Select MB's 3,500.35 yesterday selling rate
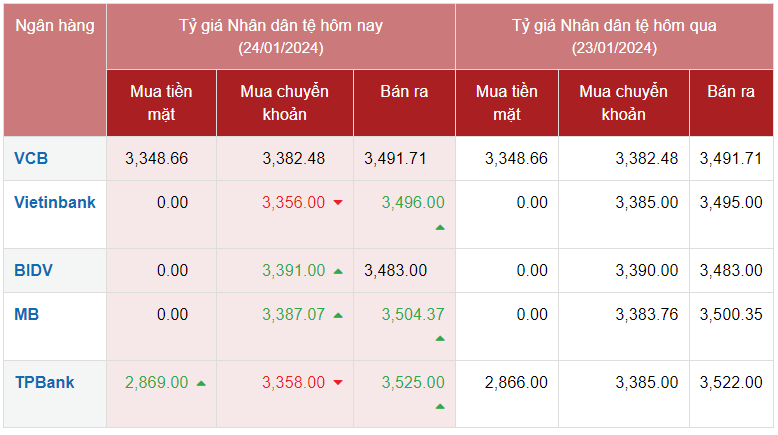 point(731,314)
